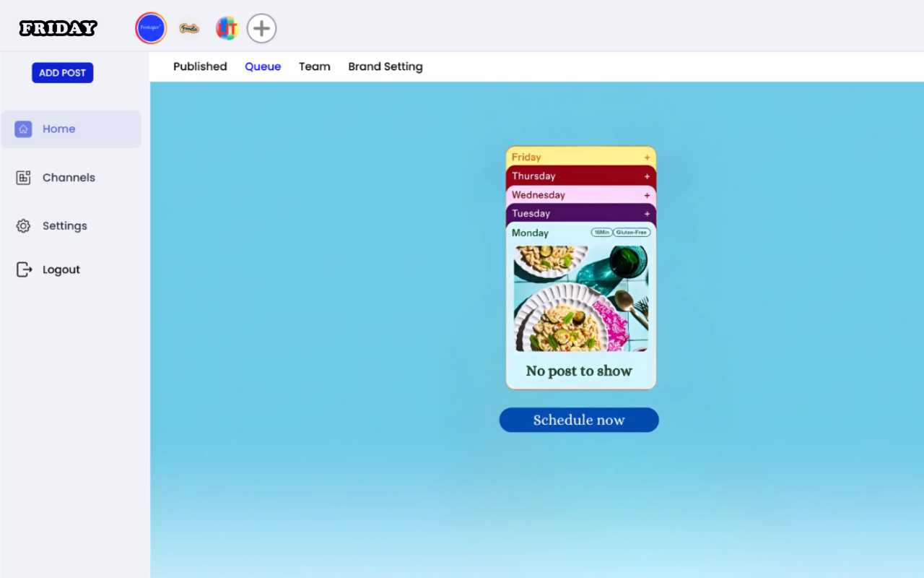Click the Home house icon in sidebar
This screenshot has height=578, width=924.
(23, 129)
